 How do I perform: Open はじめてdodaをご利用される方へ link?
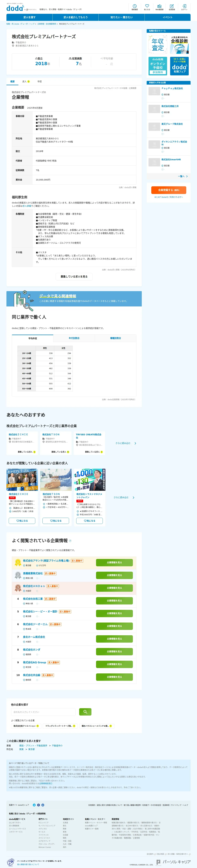pos(169,197)
